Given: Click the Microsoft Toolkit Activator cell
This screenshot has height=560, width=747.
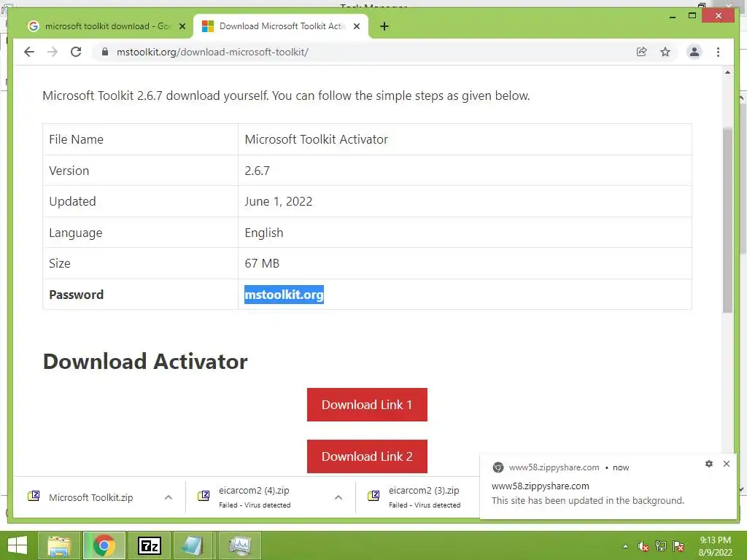Looking at the screenshot, I should [x=465, y=139].
